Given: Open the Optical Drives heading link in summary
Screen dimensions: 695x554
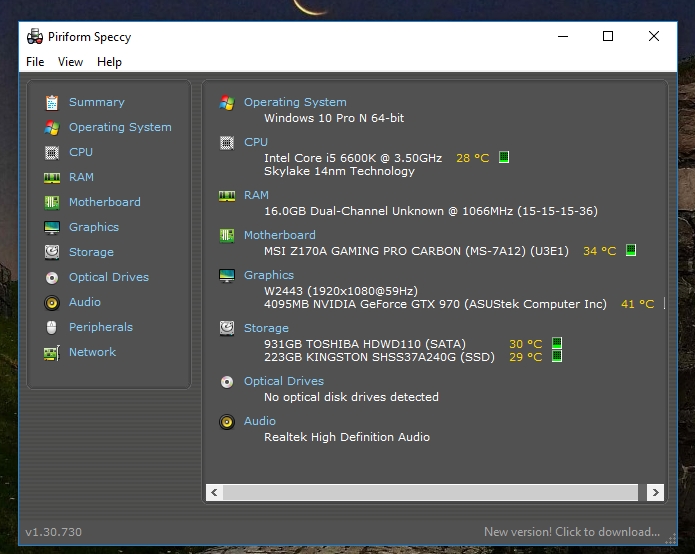Looking at the screenshot, I should (x=284, y=382).
